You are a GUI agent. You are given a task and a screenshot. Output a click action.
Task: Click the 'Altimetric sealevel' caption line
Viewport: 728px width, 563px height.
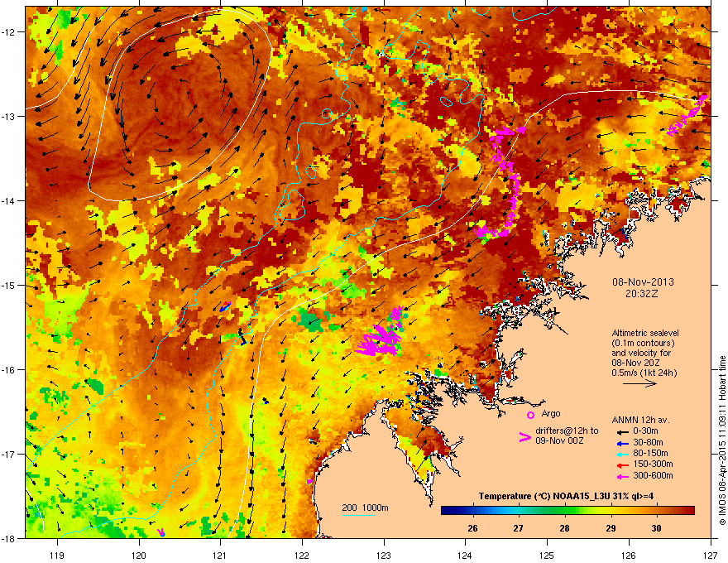pos(645,333)
